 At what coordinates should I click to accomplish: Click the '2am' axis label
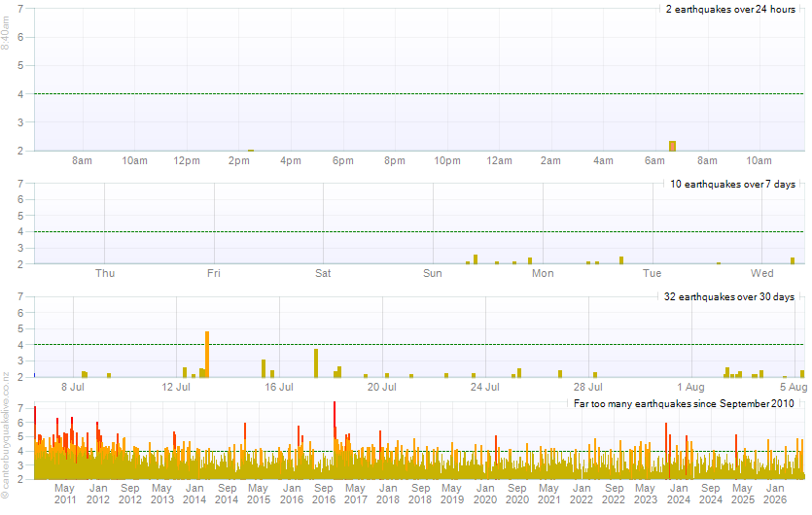click(550, 161)
